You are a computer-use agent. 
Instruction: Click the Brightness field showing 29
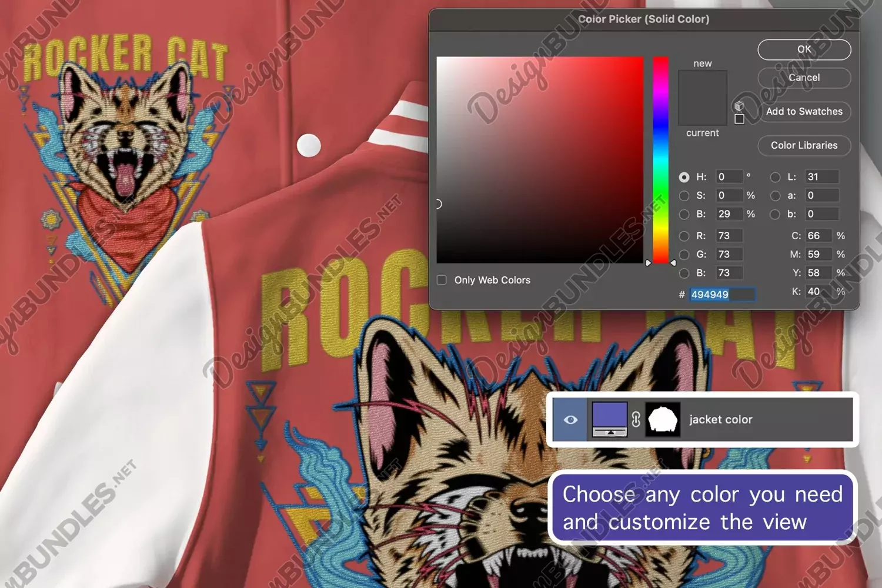coord(729,214)
